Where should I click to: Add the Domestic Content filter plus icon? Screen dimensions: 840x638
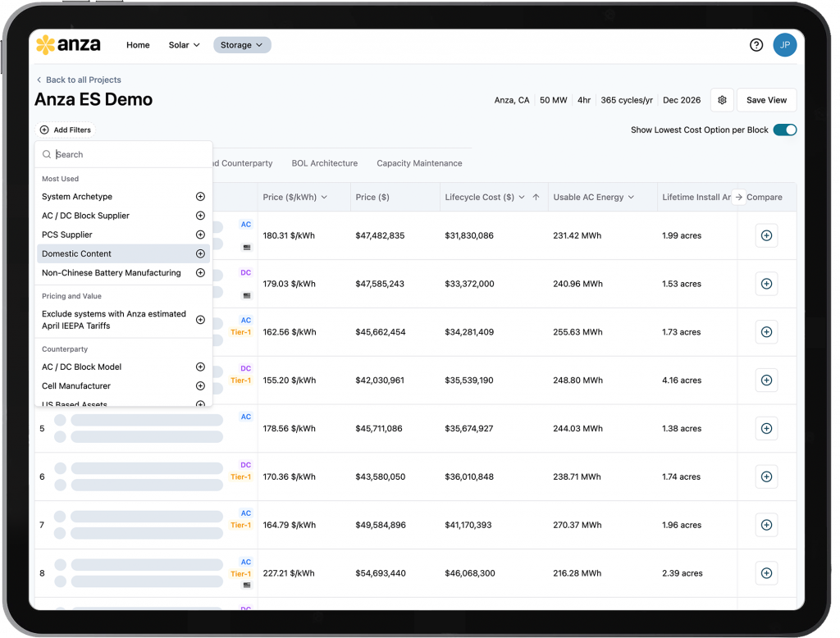200,253
